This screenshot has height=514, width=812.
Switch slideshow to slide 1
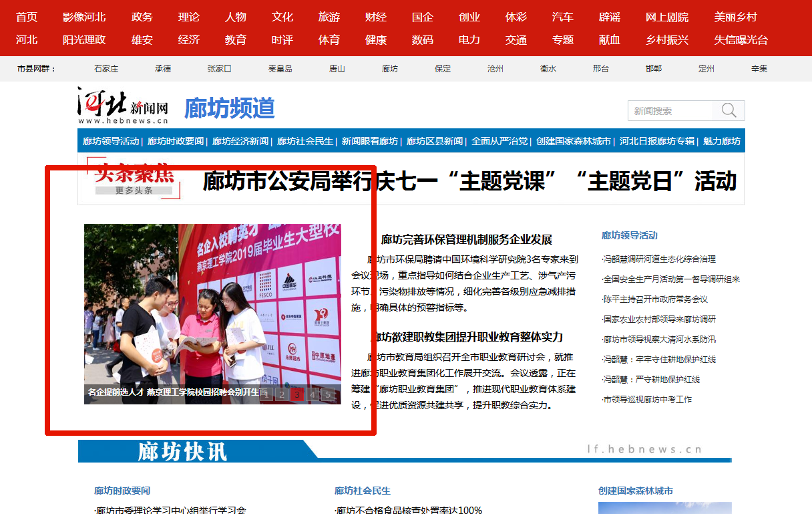coord(267,394)
